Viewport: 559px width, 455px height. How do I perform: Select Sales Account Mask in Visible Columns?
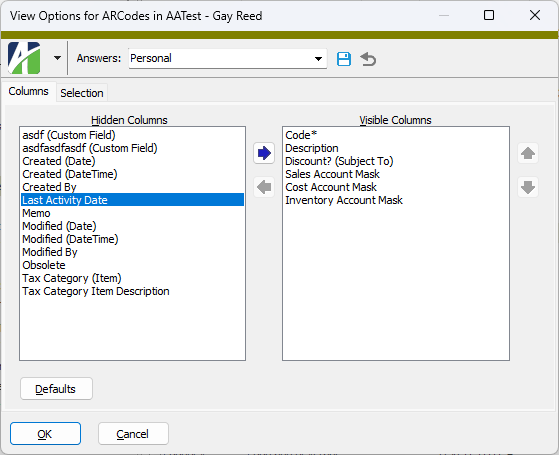pos(396,174)
